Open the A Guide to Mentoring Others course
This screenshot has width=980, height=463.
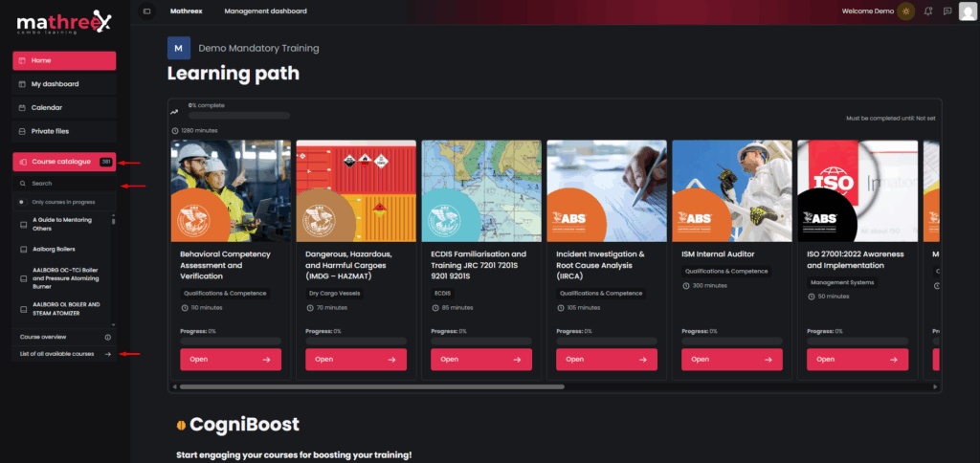(64, 224)
